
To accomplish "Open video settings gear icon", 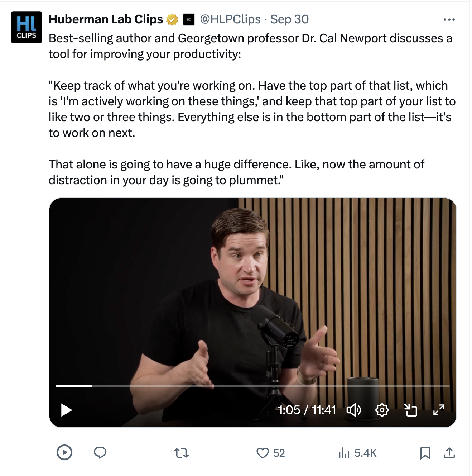I will tap(382, 410).
